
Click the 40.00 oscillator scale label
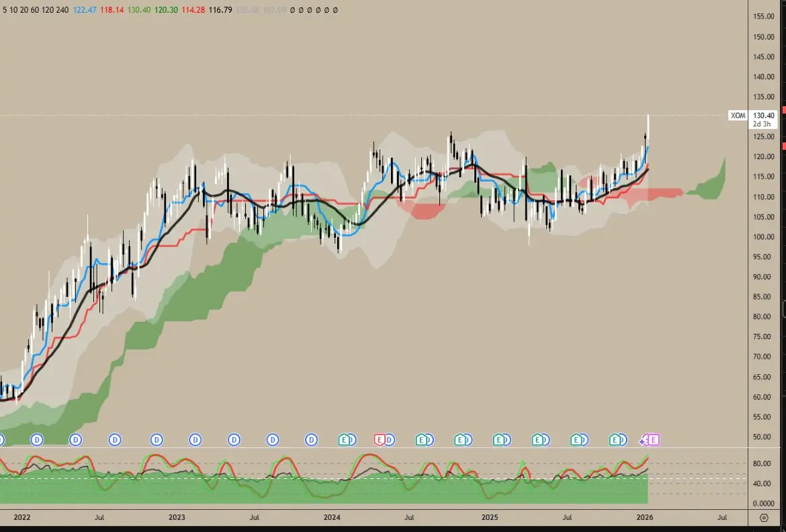click(761, 484)
